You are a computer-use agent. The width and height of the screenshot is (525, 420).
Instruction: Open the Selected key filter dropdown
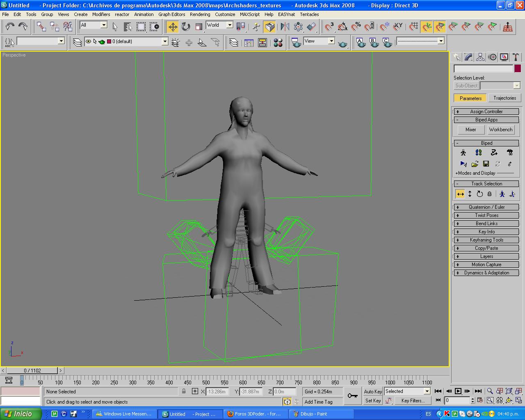pyautogui.click(x=407, y=391)
